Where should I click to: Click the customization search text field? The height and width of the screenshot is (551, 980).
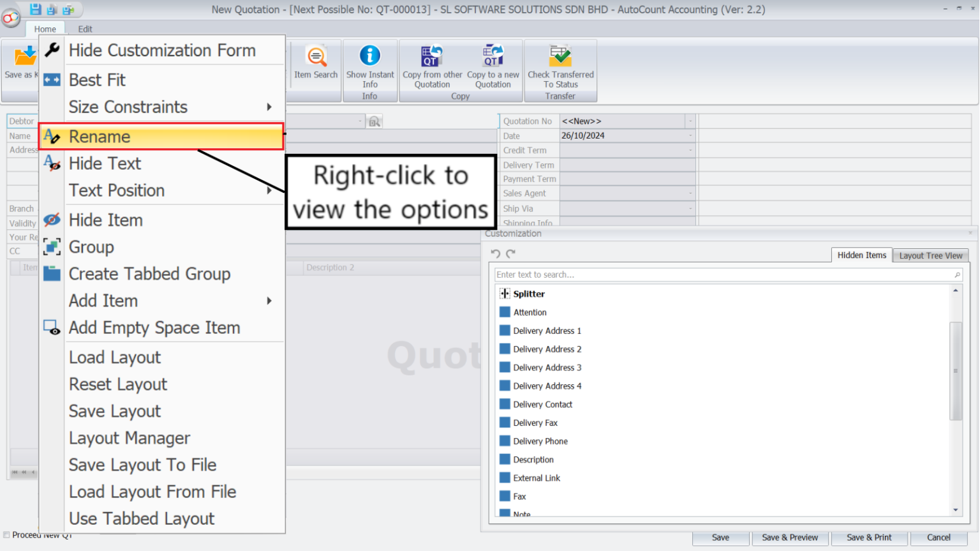pos(728,275)
